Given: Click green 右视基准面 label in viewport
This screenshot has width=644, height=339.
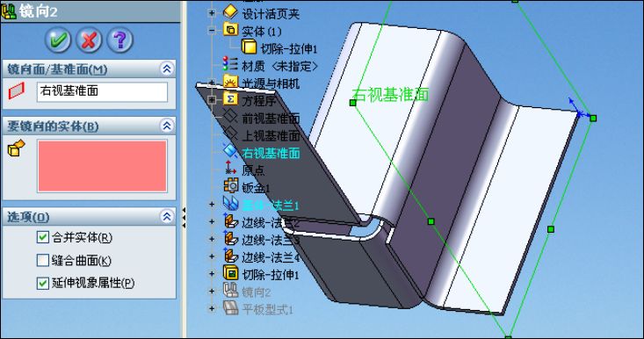Looking at the screenshot, I should (x=390, y=95).
